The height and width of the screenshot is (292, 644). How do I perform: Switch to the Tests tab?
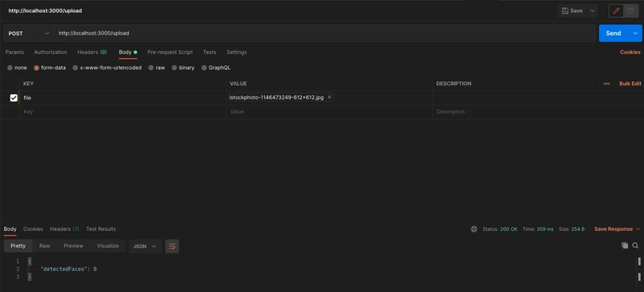(x=209, y=52)
